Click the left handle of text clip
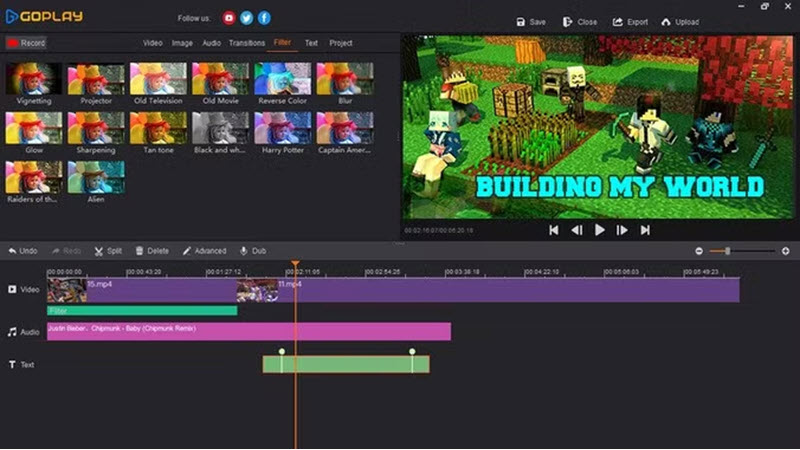Screen dimensions: 800x450 (282, 352)
